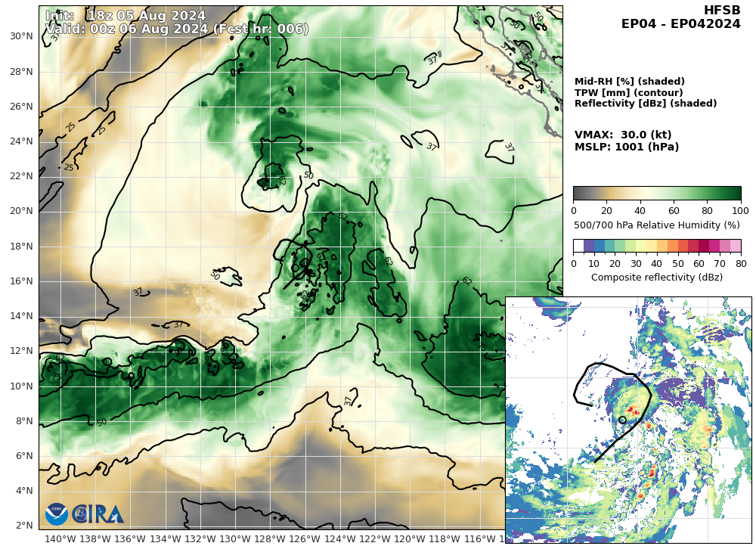Click the 14°N latitude label

[21, 316]
